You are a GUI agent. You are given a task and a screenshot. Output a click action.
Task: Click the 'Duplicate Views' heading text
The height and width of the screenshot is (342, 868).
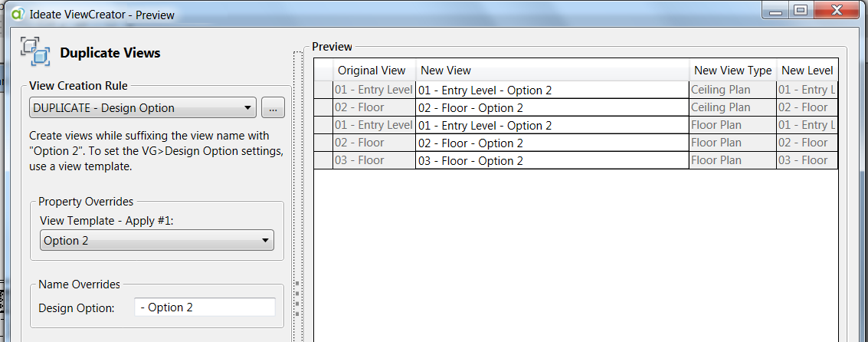point(110,53)
